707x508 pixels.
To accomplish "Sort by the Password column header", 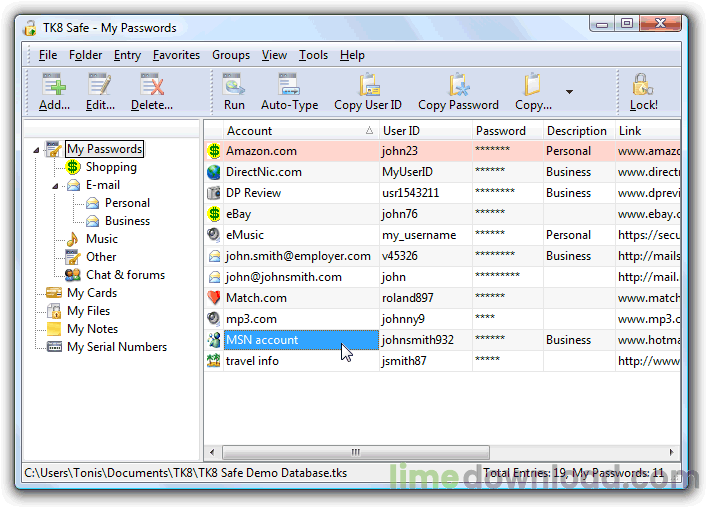I will point(508,131).
